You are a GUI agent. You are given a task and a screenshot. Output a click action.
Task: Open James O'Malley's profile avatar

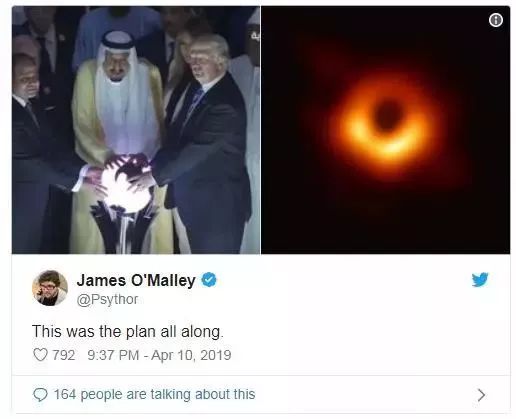point(50,288)
